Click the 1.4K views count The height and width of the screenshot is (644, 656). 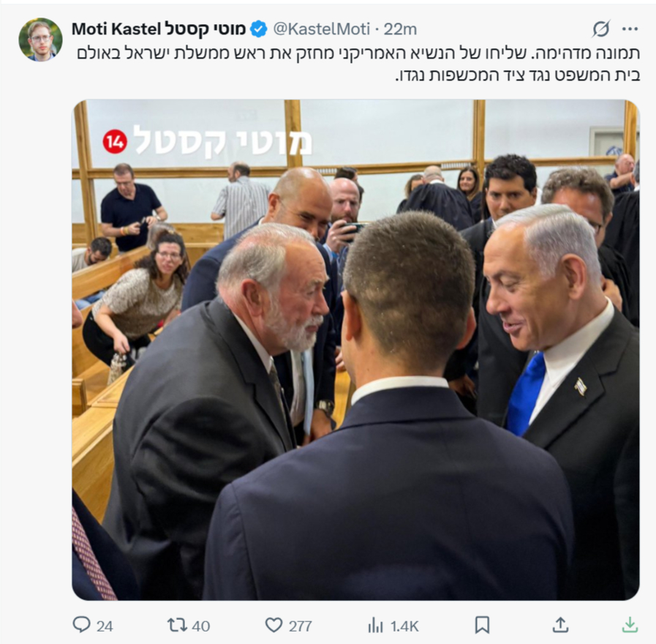(x=404, y=626)
